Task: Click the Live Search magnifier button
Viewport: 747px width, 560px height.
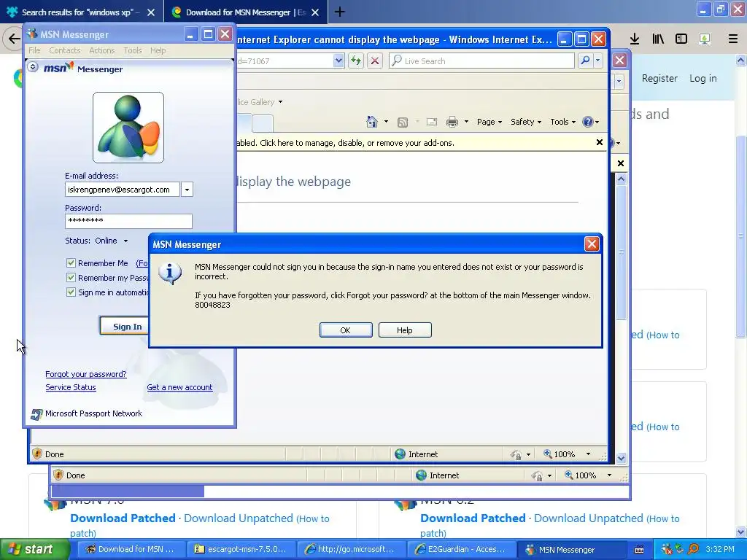Action: 585,61
